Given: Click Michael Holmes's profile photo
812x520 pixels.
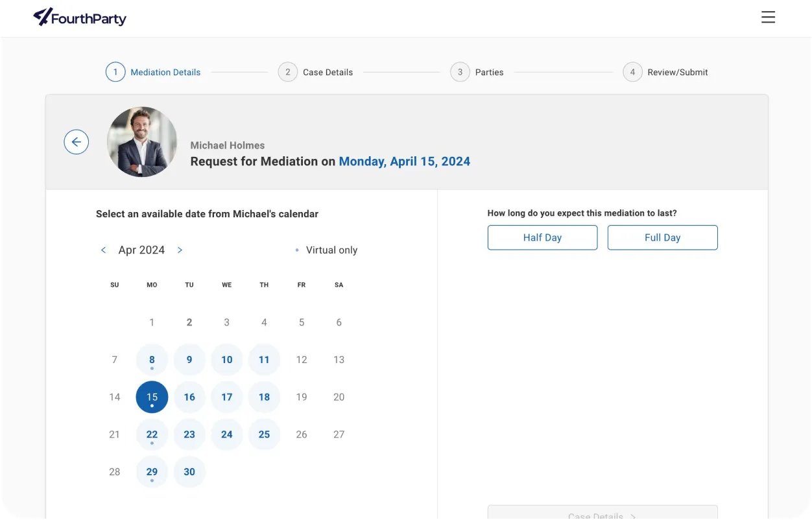Looking at the screenshot, I should pos(142,142).
